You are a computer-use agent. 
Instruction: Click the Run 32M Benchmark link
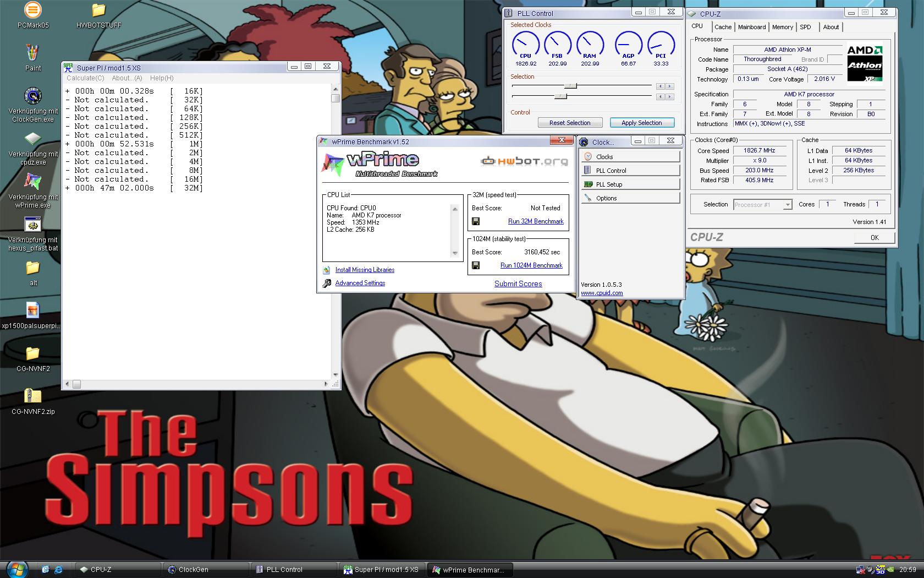536,221
